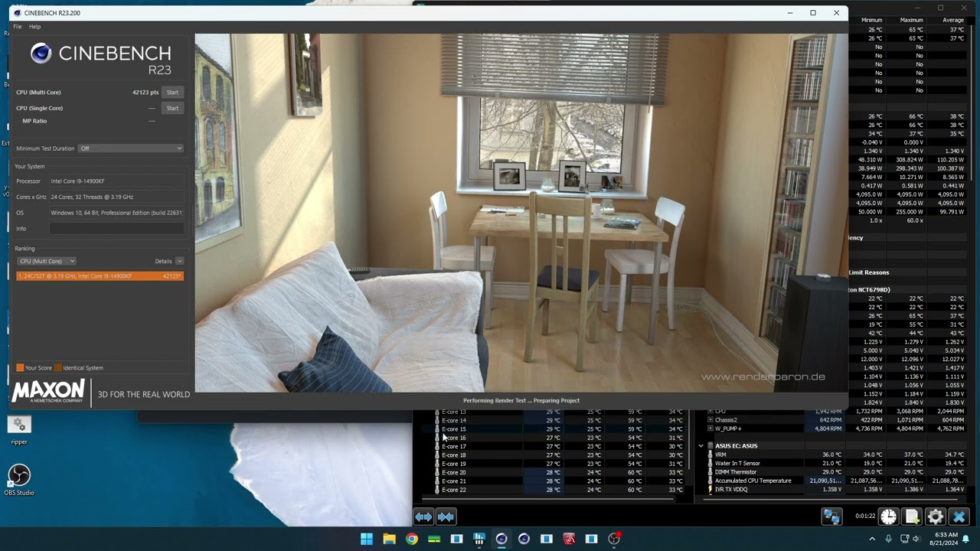Open File Explorer from the taskbar
The image size is (980, 551).
pos(389,539)
